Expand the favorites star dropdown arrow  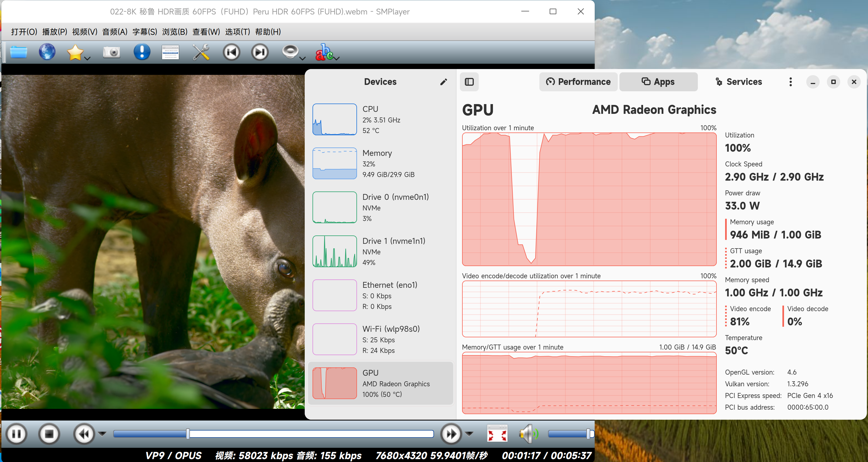(x=87, y=58)
